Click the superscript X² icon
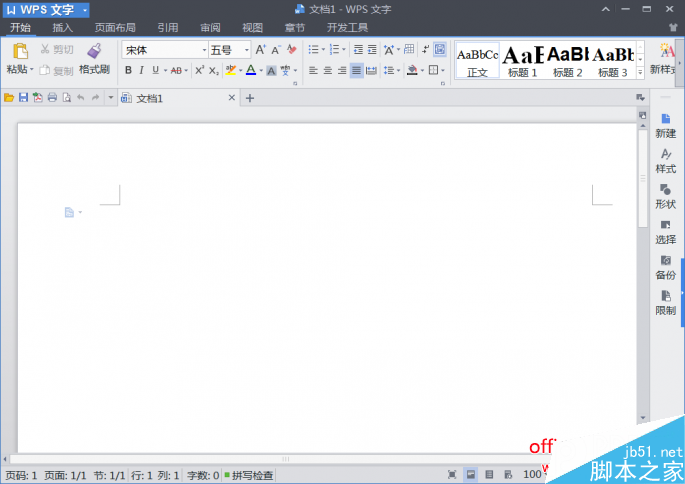This screenshot has height=484, width=685. pos(199,70)
